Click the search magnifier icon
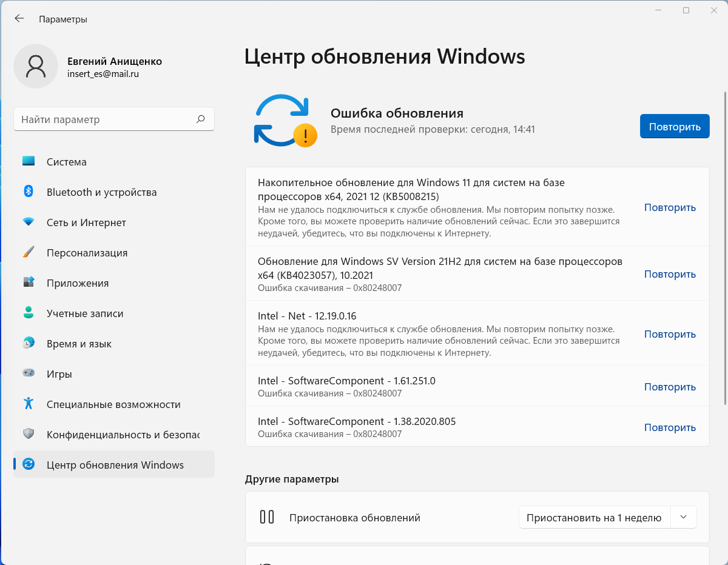 pos(201,119)
